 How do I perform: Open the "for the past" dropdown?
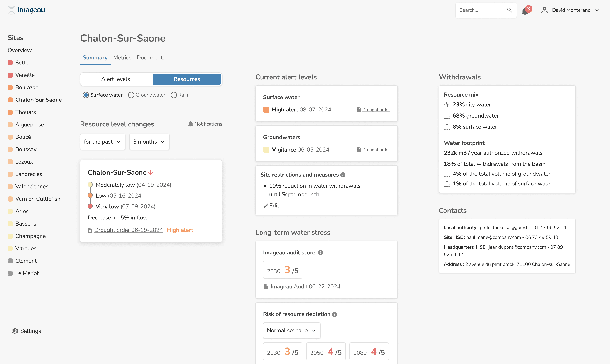102,142
